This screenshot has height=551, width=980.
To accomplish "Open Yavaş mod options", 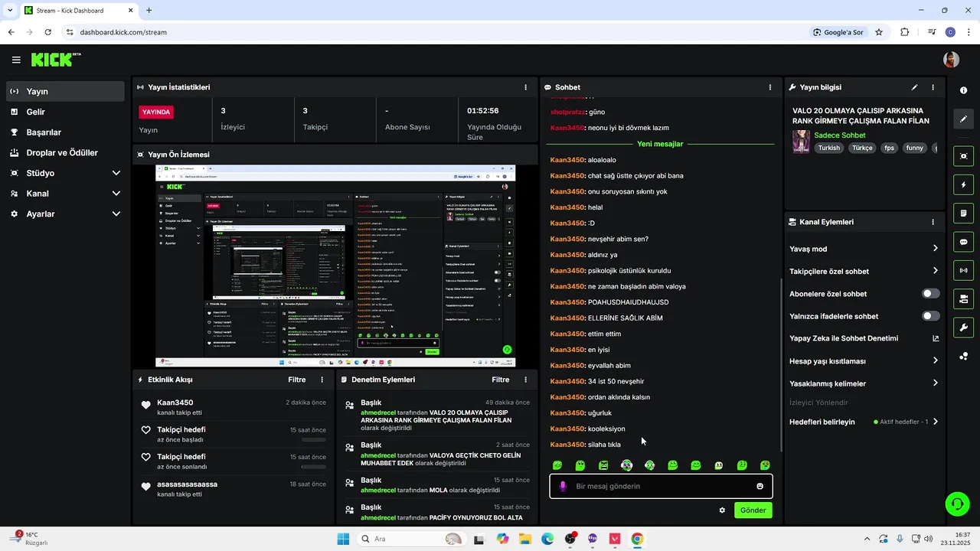I will click(864, 249).
